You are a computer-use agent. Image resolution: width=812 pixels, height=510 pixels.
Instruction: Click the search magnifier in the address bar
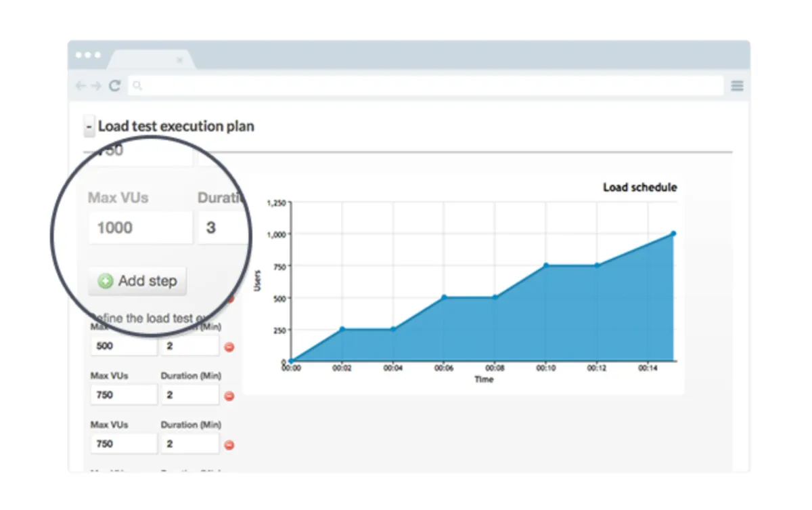tap(137, 86)
